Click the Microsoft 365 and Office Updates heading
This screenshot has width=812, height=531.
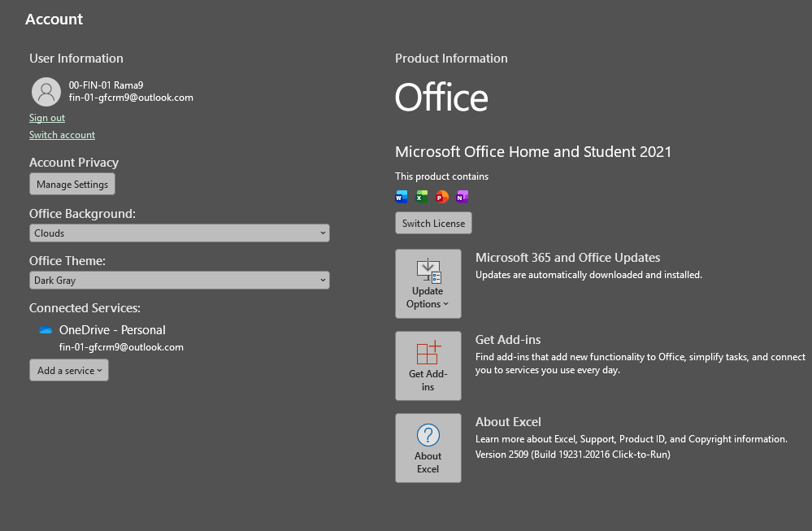pos(567,258)
